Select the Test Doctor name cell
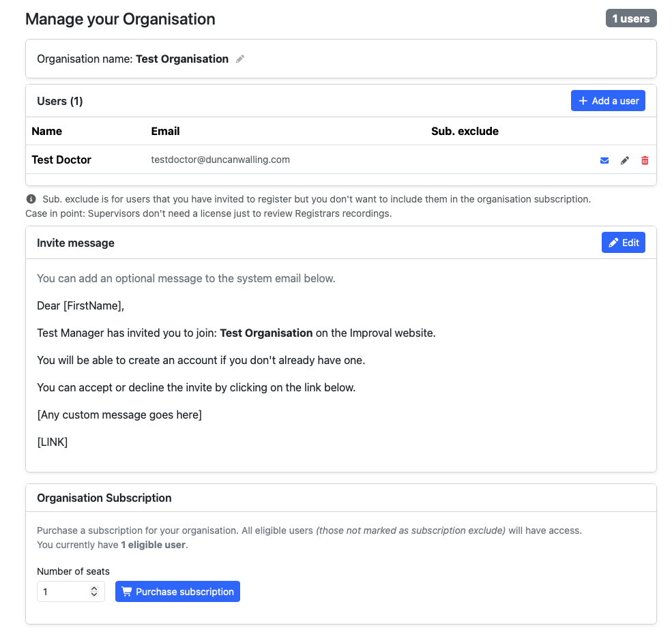 pyautogui.click(x=61, y=160)
